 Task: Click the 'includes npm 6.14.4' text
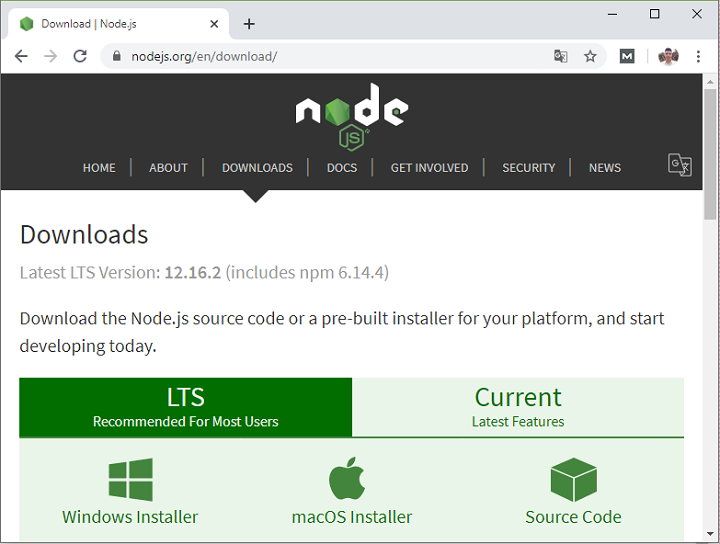point(307,272)
